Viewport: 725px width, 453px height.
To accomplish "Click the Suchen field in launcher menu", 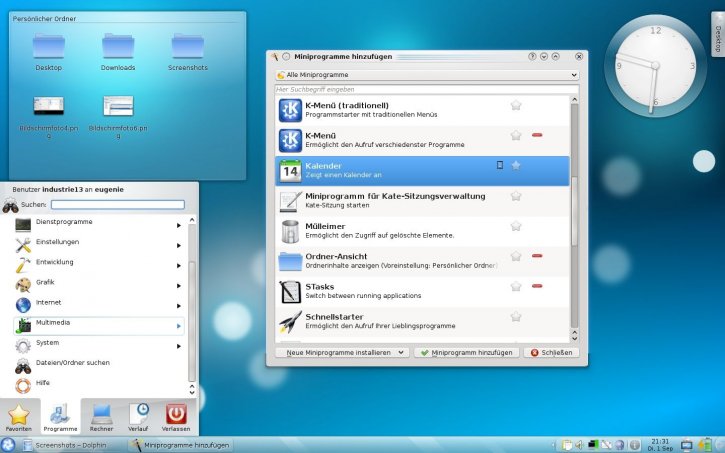I will 118,205.
